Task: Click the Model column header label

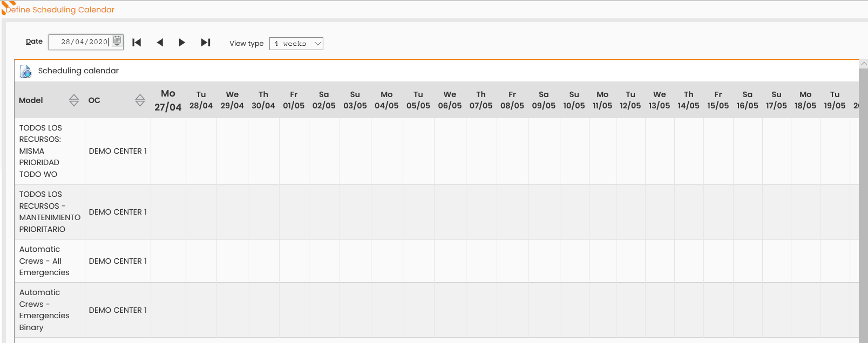Action: point(31,100)
